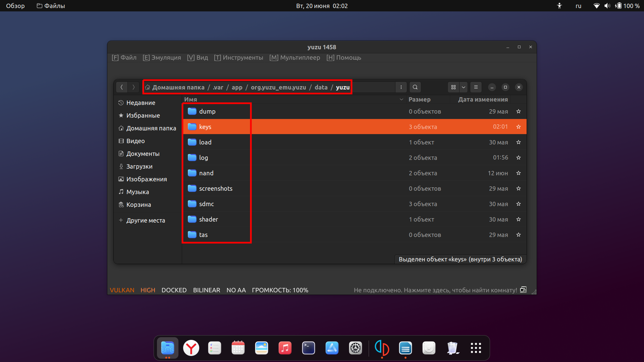Star the screenshots folder

pyautogui.click(x=519, y=188)
